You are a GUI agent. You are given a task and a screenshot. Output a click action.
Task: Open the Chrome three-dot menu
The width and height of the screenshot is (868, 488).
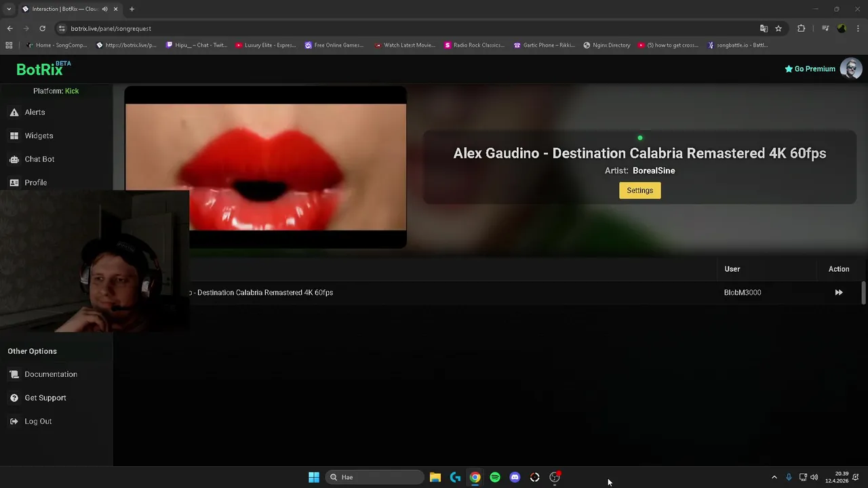[x=859, y=28]
